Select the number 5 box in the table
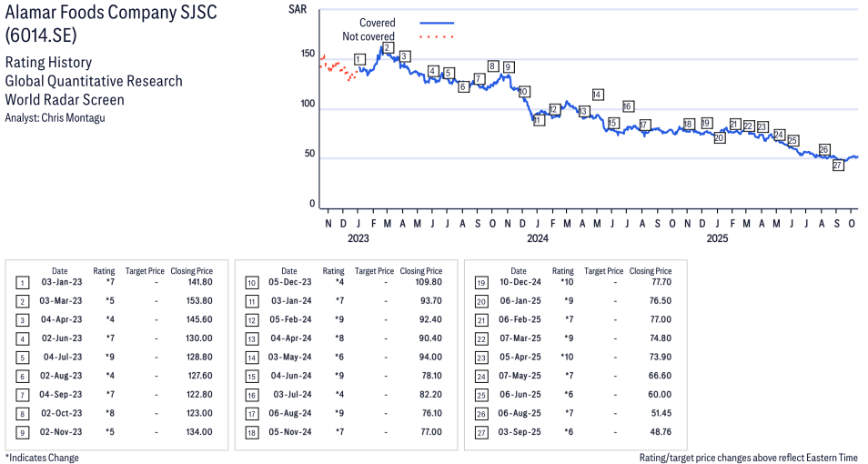 (x=22, y=358)
